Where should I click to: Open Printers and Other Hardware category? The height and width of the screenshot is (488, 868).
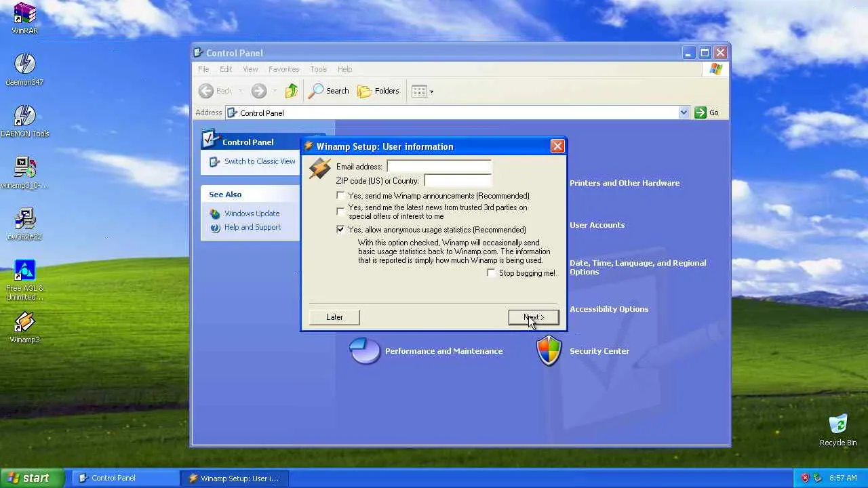625,183
